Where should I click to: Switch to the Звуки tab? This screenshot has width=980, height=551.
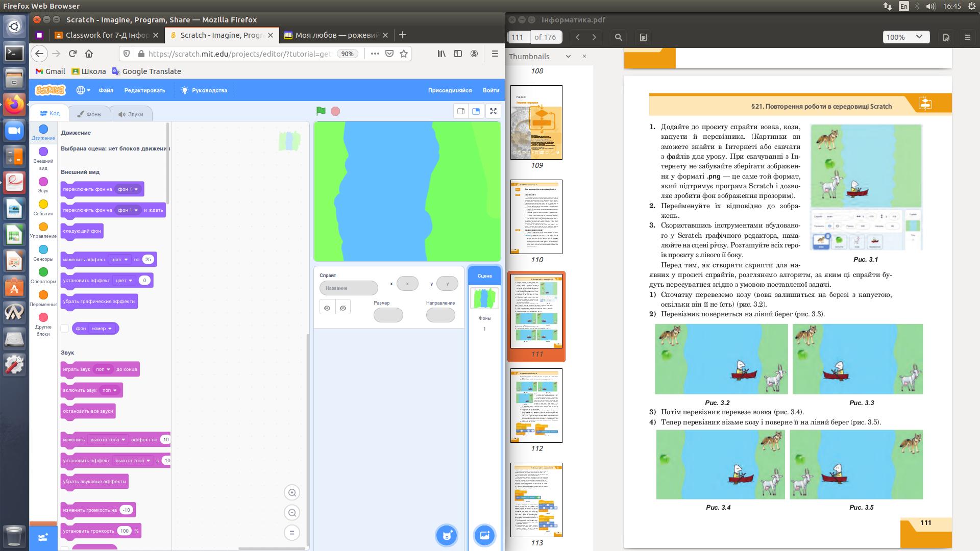[131, 114]
